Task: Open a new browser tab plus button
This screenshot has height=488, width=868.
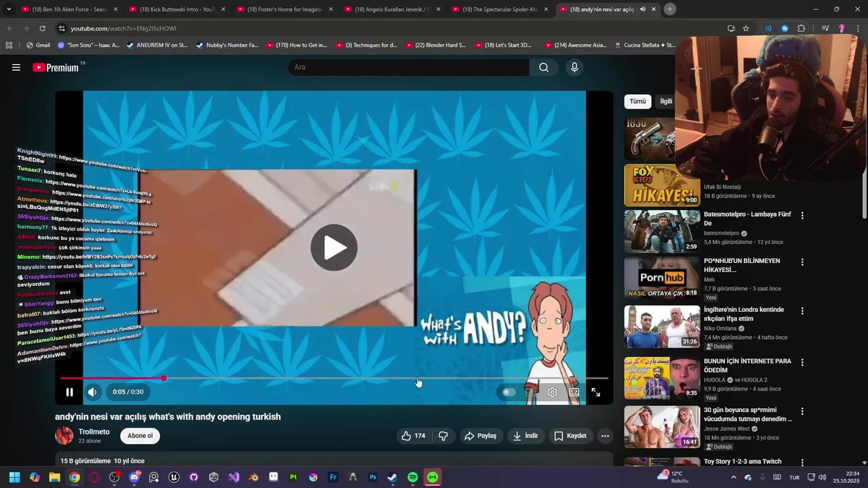Action: click(x=669, y=9)
